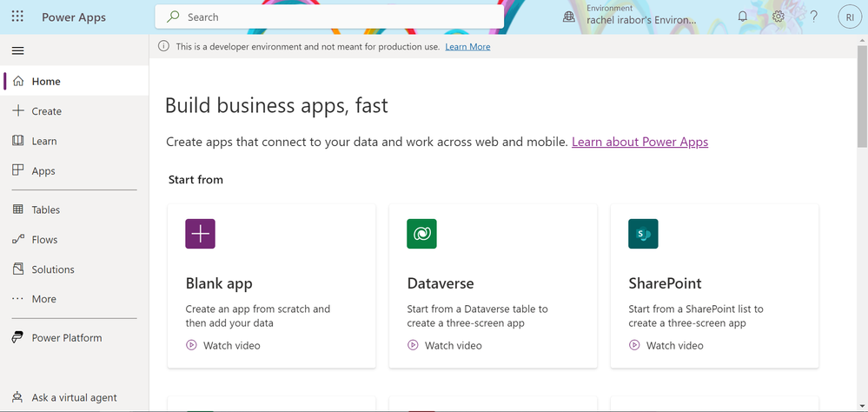Click the virtual agent bot icon
The image size is (868, 412).
point(18,397)
